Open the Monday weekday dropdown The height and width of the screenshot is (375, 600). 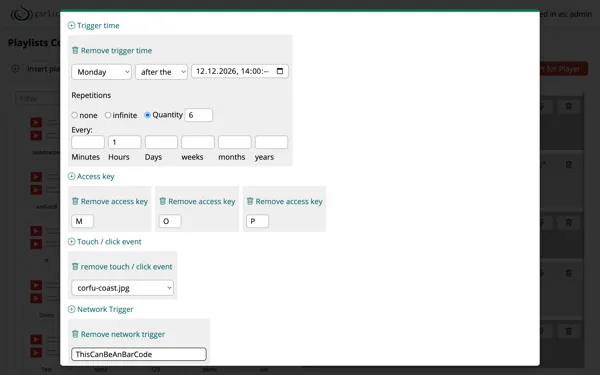point(101,72)
